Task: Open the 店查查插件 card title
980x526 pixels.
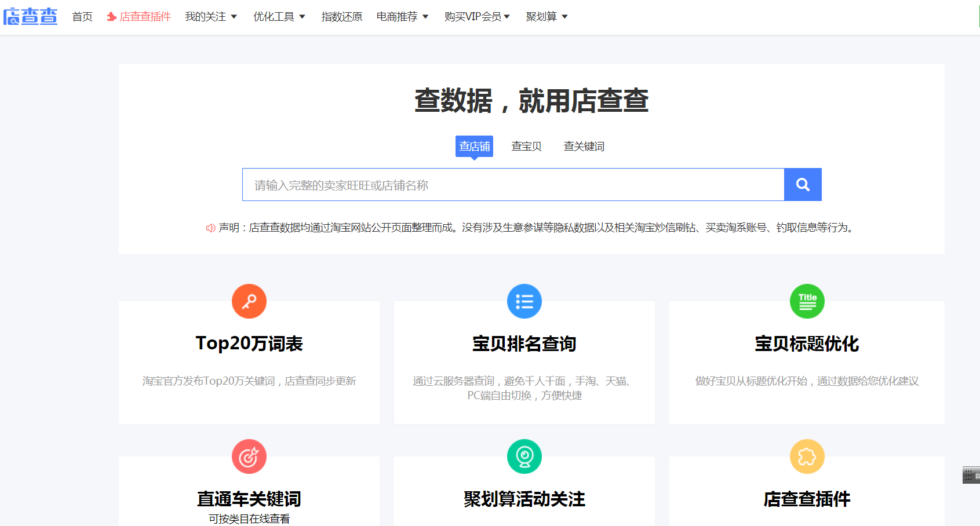Action: tap(807, 499)
